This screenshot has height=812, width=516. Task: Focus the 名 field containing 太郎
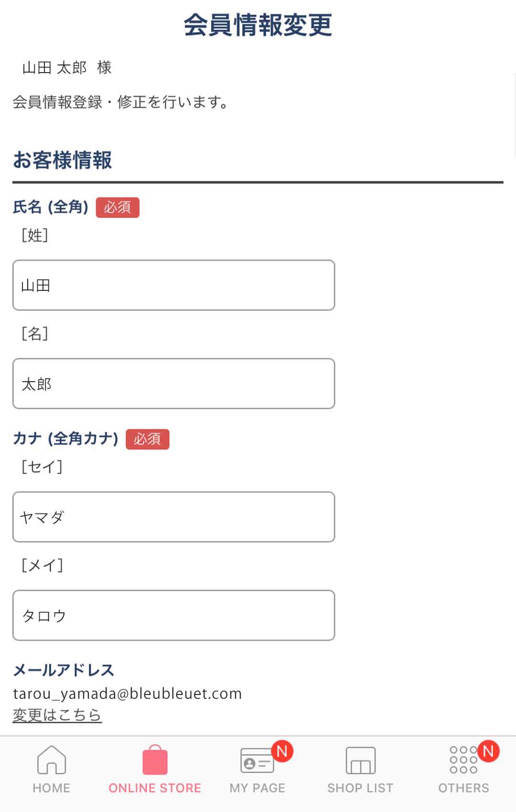point(173,384)
